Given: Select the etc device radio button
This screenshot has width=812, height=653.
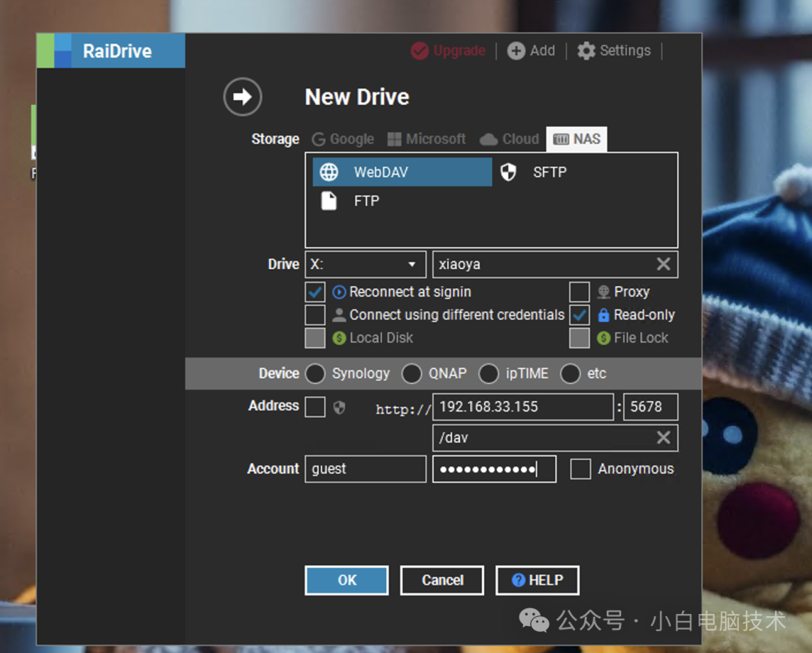Looking at the screenshot, I should (570, 373).
